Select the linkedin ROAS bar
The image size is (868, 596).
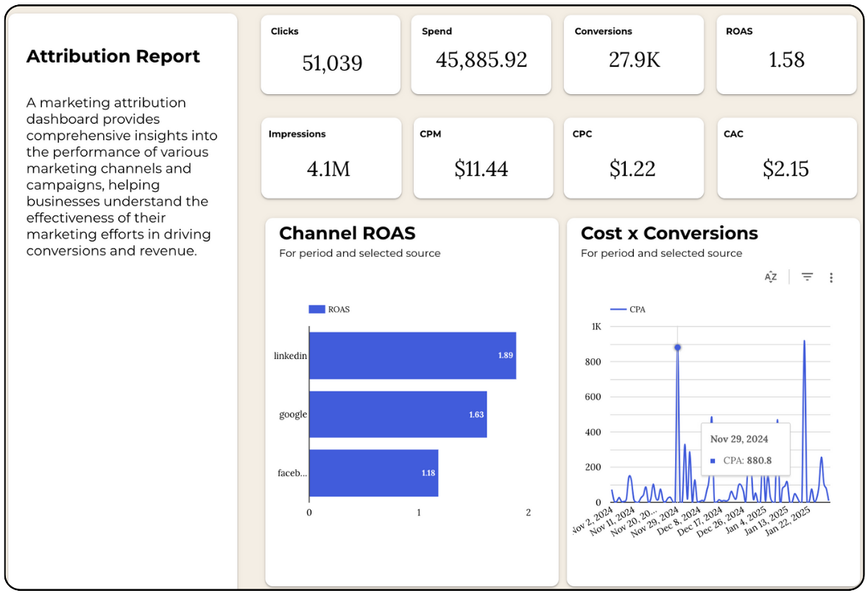click(x=412, y=355)
